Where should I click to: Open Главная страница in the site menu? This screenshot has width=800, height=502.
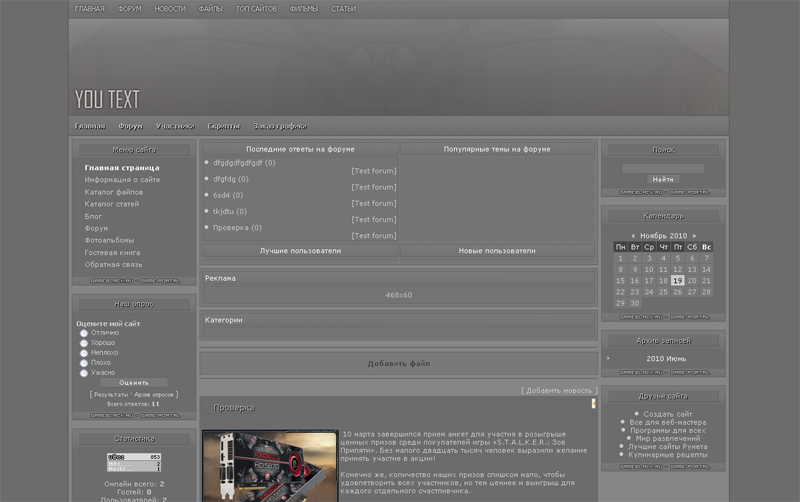(122, 168)
